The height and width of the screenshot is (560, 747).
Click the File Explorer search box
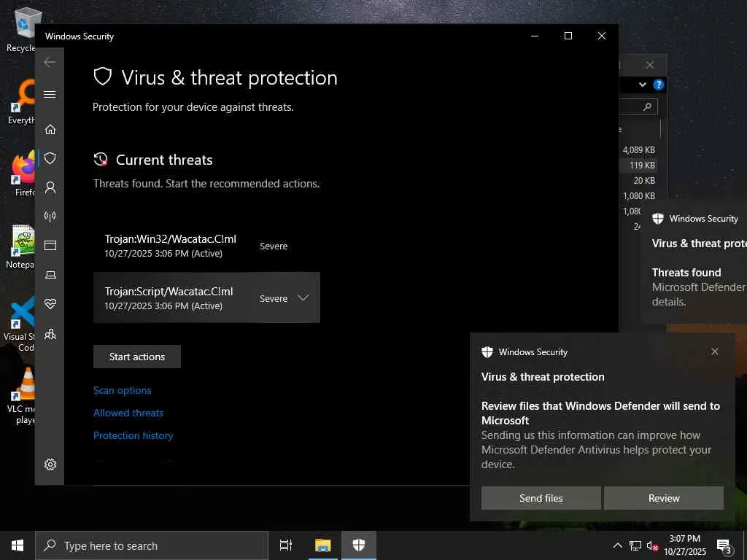pyautogui.click(x=638, y=106)
